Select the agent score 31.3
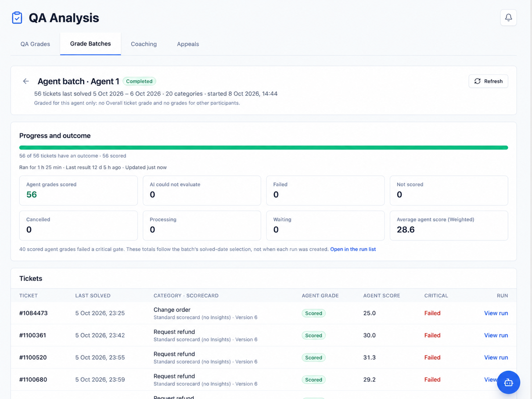This screenshot has width=532, height=399. [369, 357]
